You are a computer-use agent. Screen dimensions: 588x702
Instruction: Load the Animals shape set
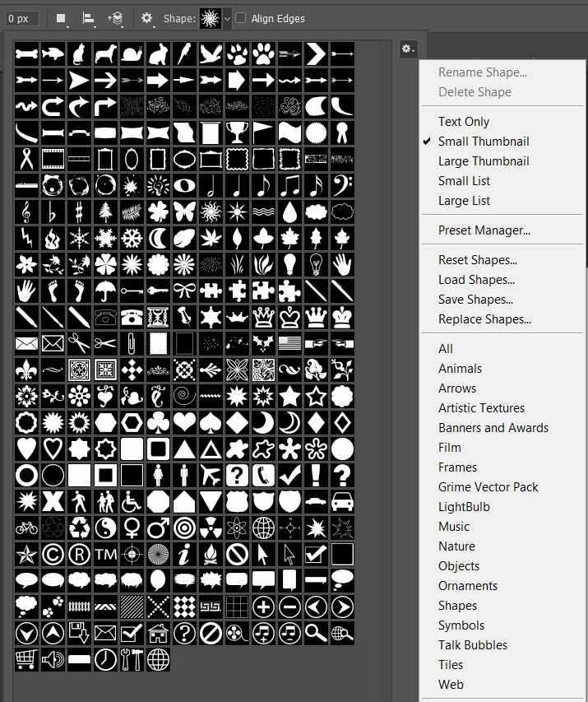(460, 369)
